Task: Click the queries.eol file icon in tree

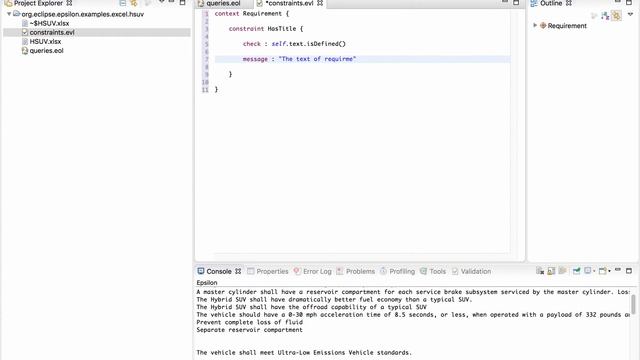Action: (24, 51)
